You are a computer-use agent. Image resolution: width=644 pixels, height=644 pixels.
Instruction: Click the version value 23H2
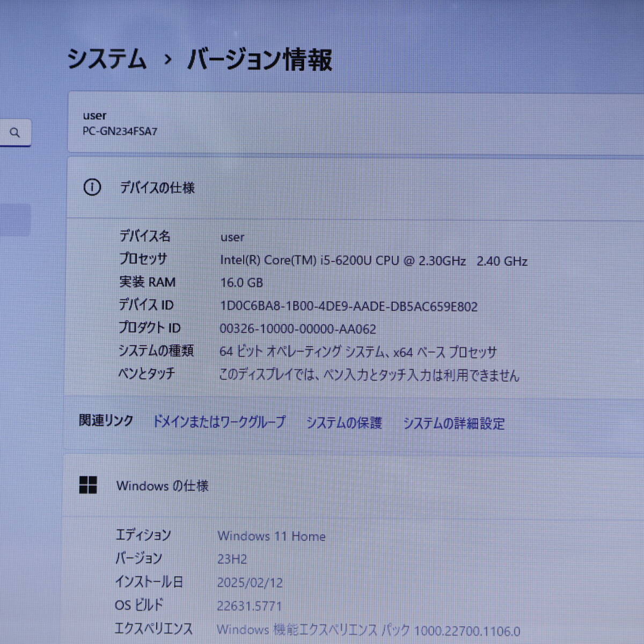(232, 559)
